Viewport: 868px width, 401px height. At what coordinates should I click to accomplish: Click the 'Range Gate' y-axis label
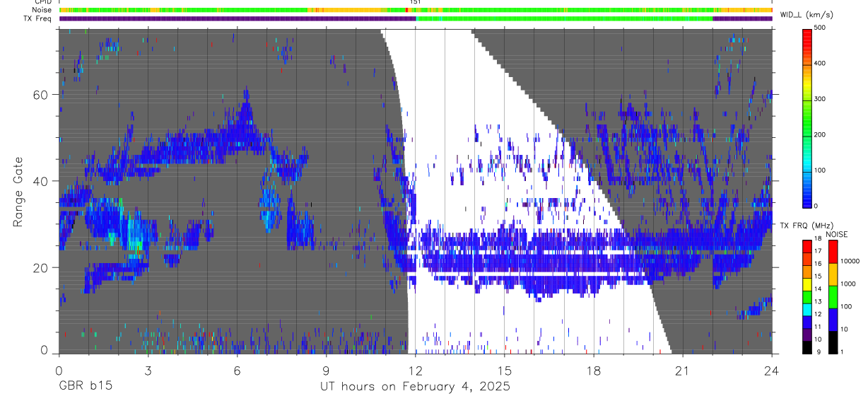pyautogui.click(x=19, y=191)
